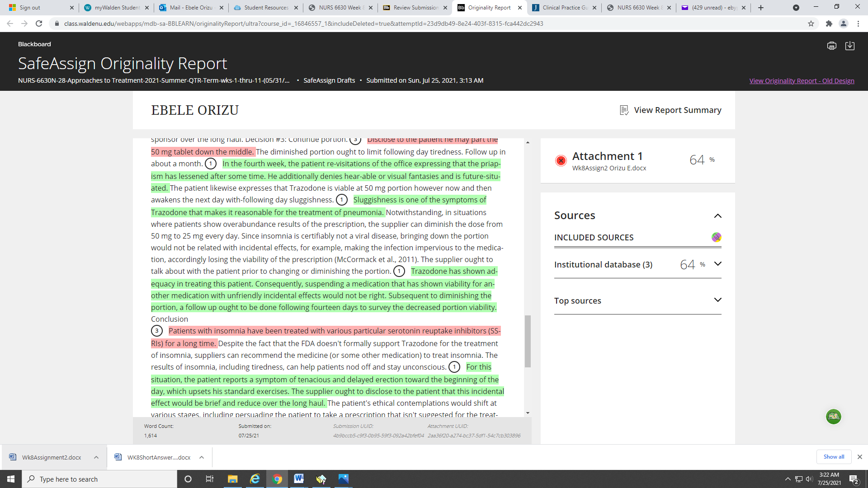Screen dimensions: 868x488
Task: Open Chrome extensions puzzle icon
Action: (x=829, y=23)
